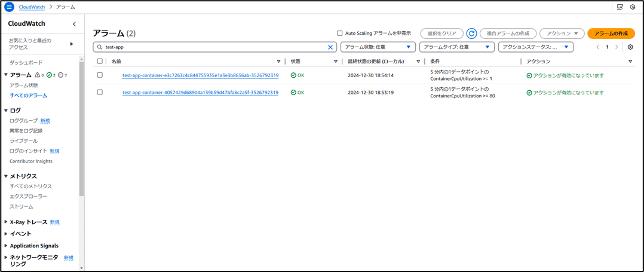644x272 pixels.
Task: Click CloudWatch breadcrumb link
Action: 32,7
